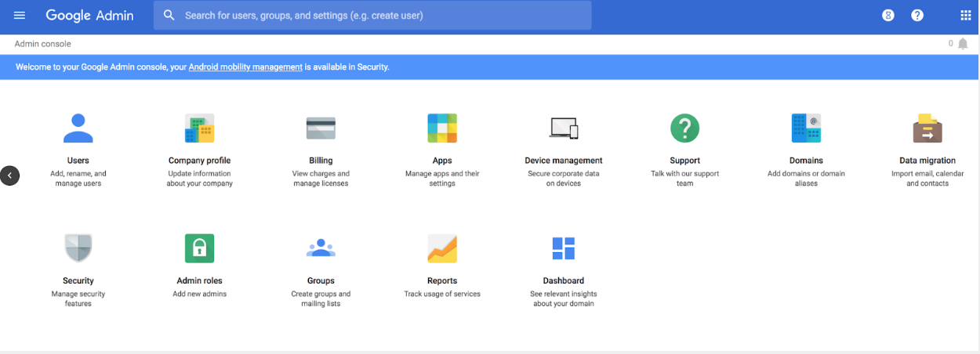This screenshot has height=354, width=980.
Task: Click the Support title label
Action: point(685,161)
